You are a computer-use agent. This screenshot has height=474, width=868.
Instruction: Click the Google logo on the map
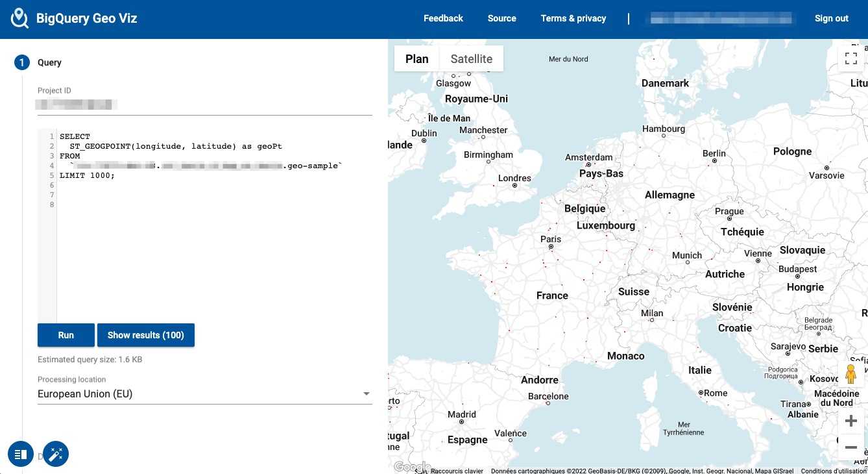click(413, 466)
